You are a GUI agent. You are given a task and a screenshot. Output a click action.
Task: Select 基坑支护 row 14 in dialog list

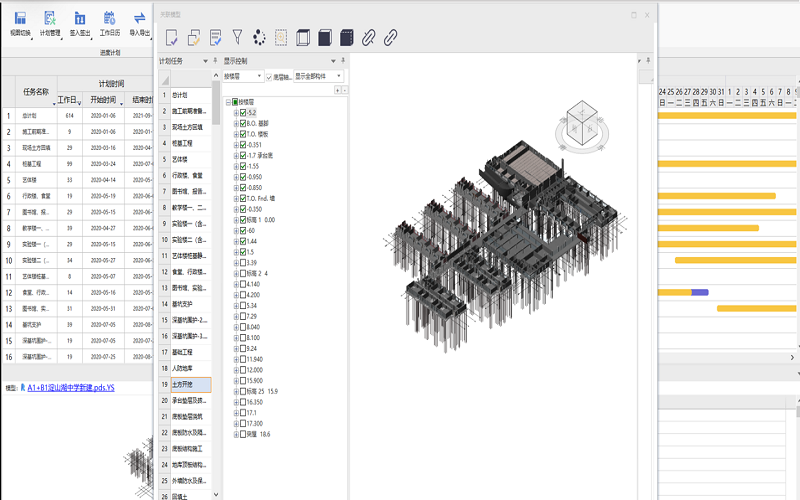[x=191, y=304]
